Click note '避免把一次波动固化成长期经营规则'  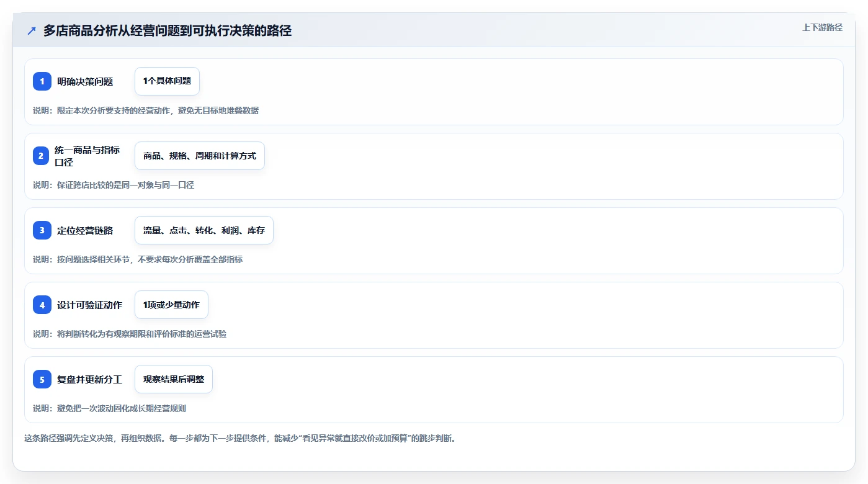pyautogui.click(x=122, y=408)
